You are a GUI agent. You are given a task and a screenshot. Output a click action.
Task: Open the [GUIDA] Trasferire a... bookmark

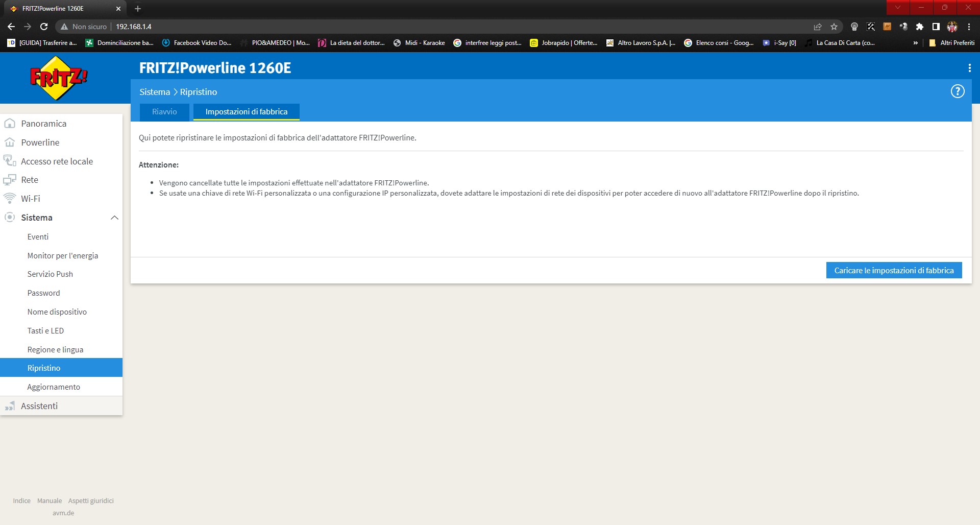[42, 43]
